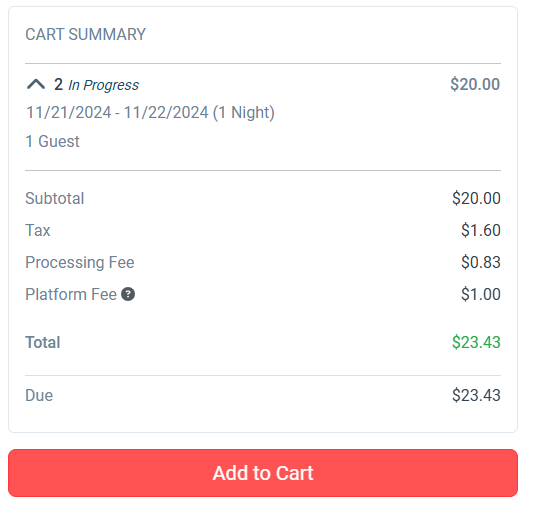The image size is (534, 518).
Task: Click the Subtotal amount $20.00
Action: coord(476,198)
